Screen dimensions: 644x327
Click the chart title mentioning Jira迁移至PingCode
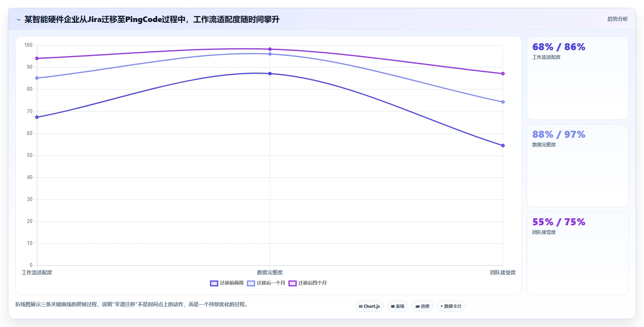pos(152,19)
